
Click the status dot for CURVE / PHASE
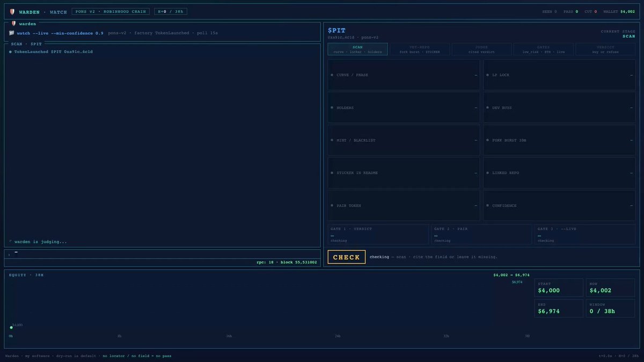[332, 75]
